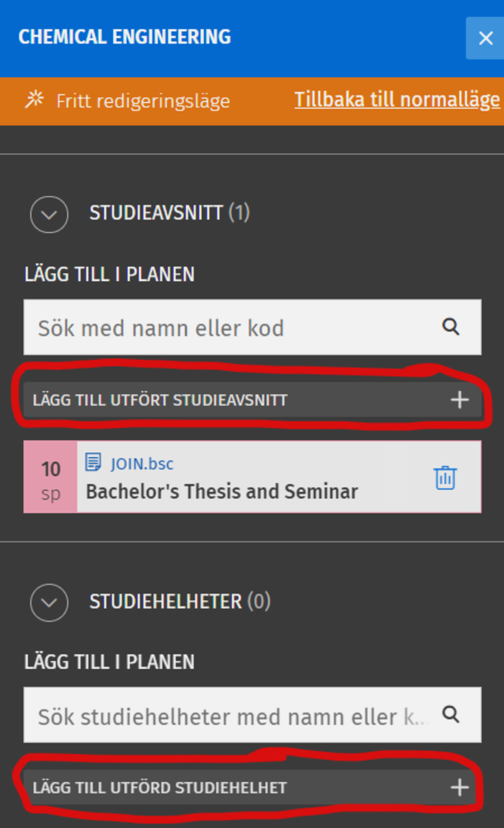Viewport: 504px width, 828px height.
Task: Click the magnifier icon in Studieavsnitt search
Action: pyautogui.click(x=451, y=328)
